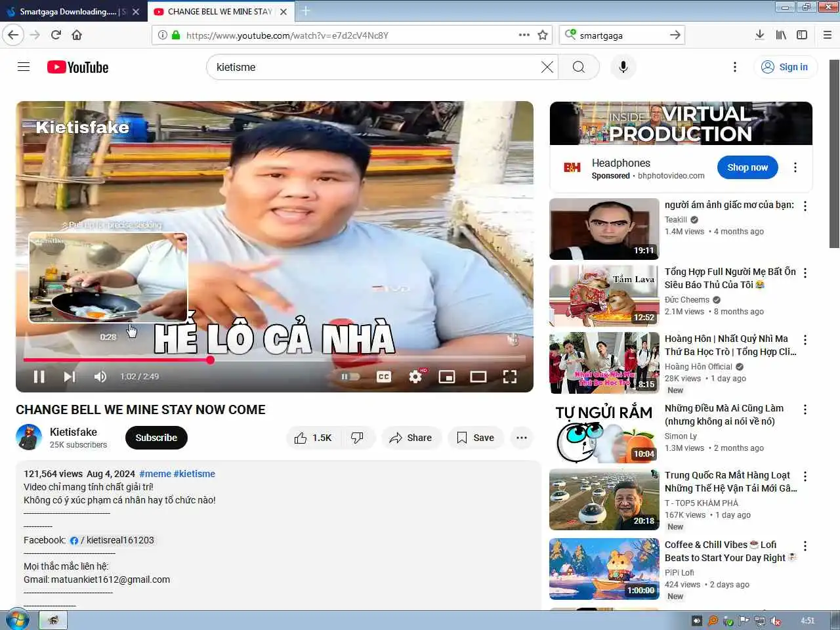Open more actions under the video
The image size is (840, 630).
(x=522, y=438)
